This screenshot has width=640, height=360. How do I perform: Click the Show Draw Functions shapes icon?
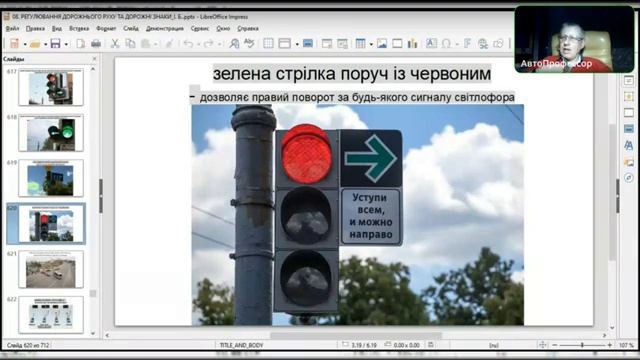tap(498, 43)
